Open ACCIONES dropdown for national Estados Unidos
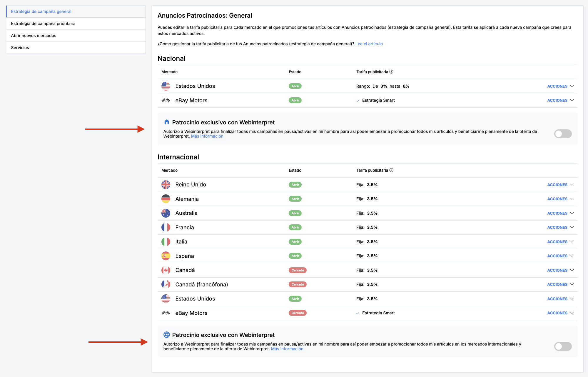Screen dimensions: 588x377 coord(560,86)
